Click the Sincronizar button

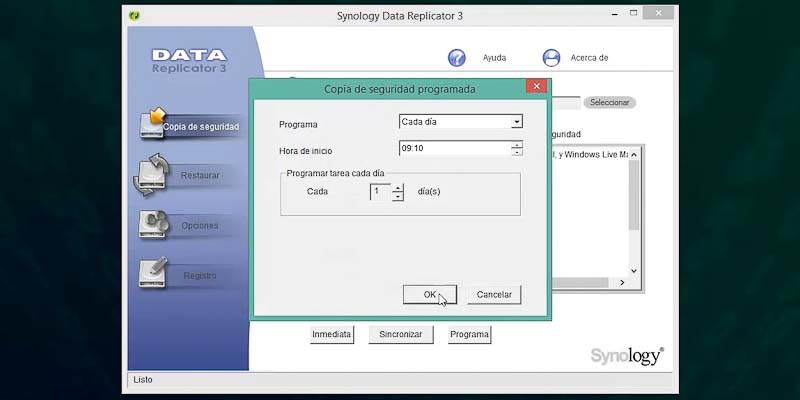401,335
